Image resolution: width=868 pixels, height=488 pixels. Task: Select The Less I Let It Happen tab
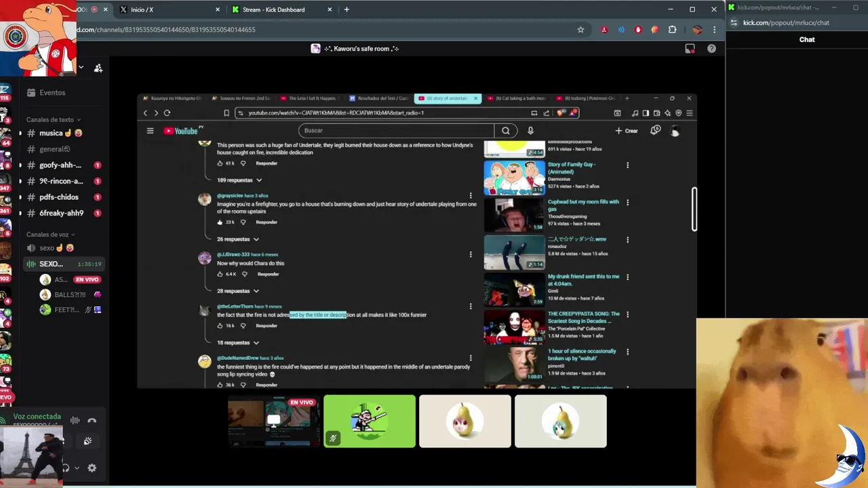[310, 98]
